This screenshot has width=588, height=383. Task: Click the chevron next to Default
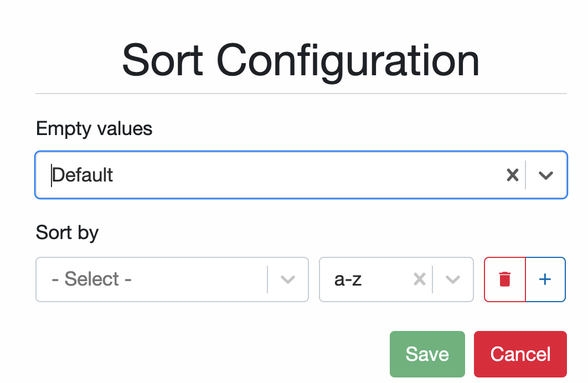pyautogui.click(x=546, y=175)
